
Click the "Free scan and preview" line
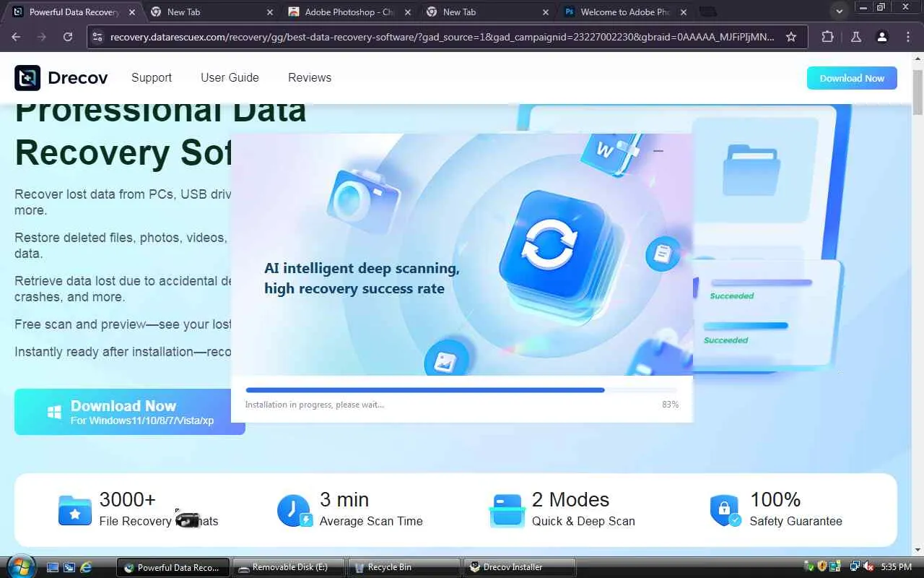tap(123, 324)
